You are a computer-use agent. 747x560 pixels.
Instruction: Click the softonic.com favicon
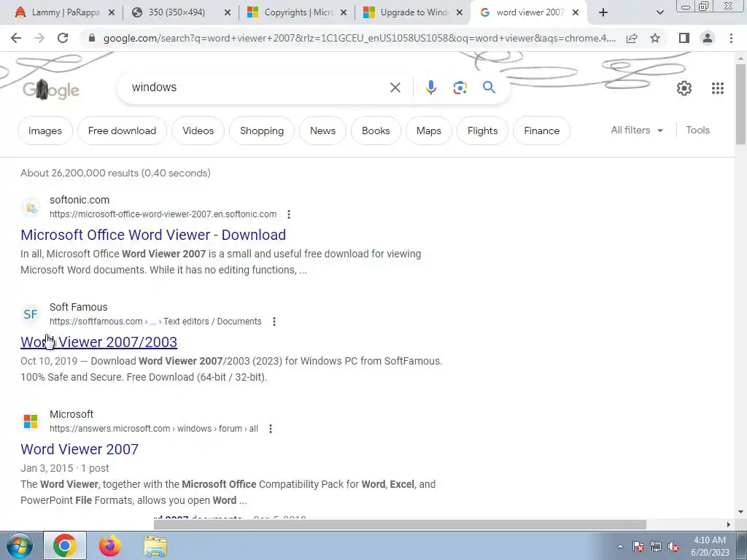pos(31,207)
